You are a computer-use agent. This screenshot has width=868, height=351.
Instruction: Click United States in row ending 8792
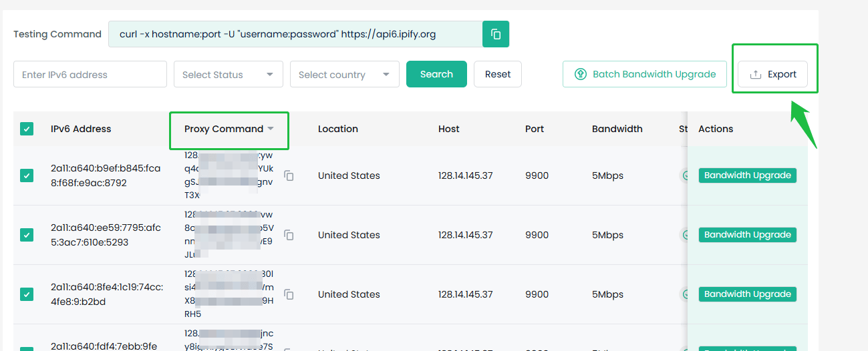coord(349,175)
